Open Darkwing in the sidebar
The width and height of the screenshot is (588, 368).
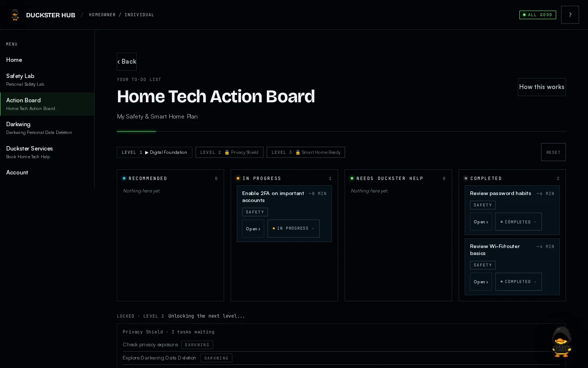click(x=47, y=128)
